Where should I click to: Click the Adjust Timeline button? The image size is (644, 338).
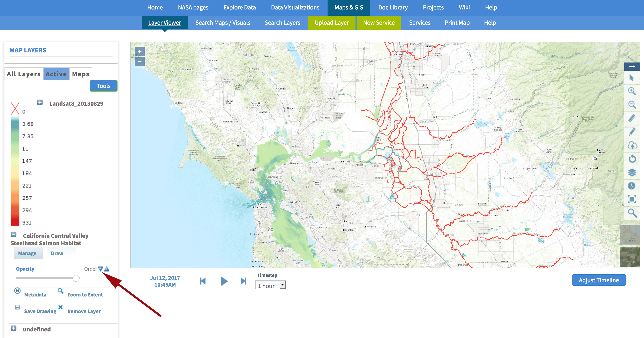tap(599, 280)
